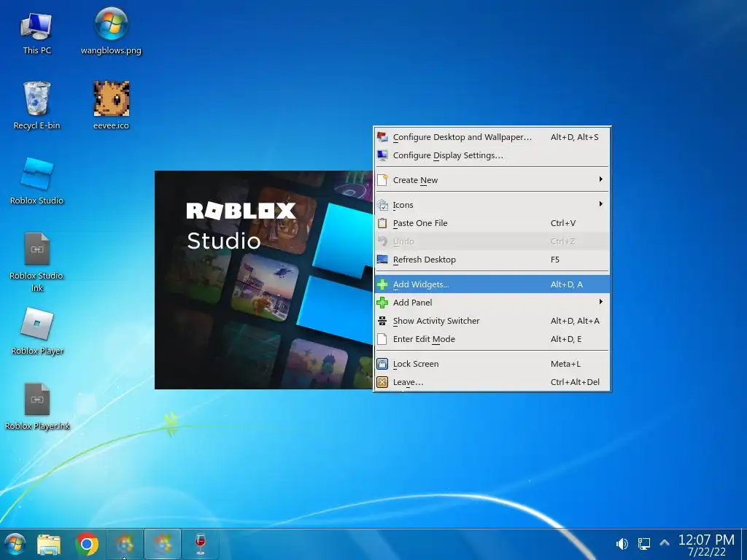Select the Roblox Player.lnk file icon
This screenshot has height=560, width=747.
pos(37,407)
